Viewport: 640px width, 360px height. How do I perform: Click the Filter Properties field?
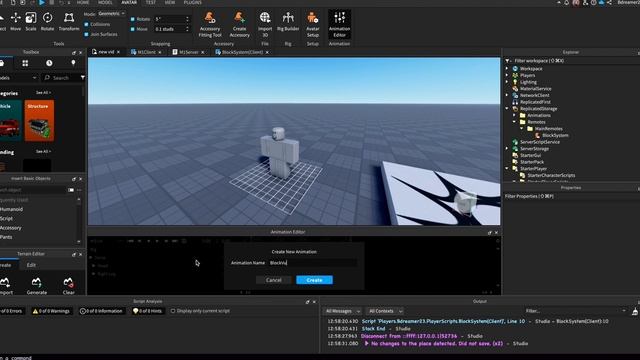pos(571,196)
